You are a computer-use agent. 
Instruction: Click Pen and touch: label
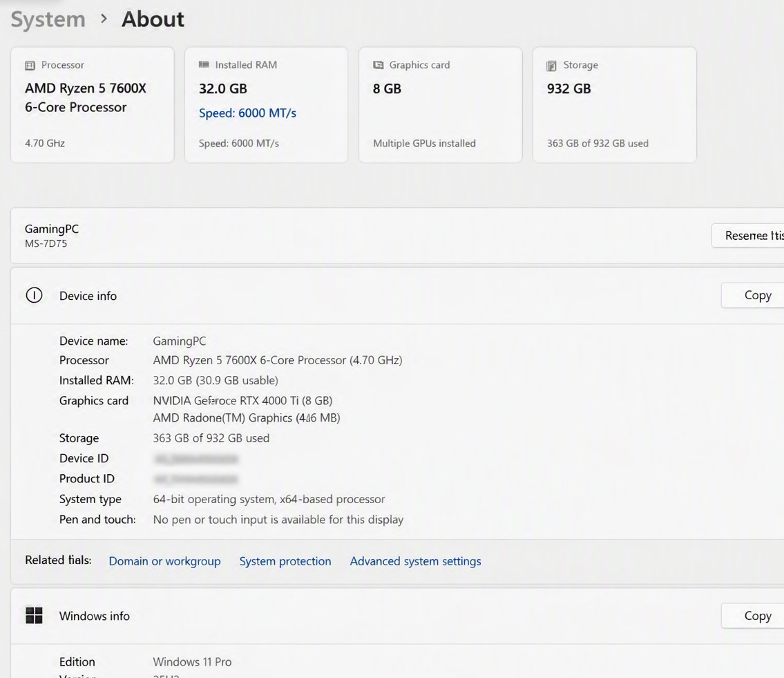(97, 520)
